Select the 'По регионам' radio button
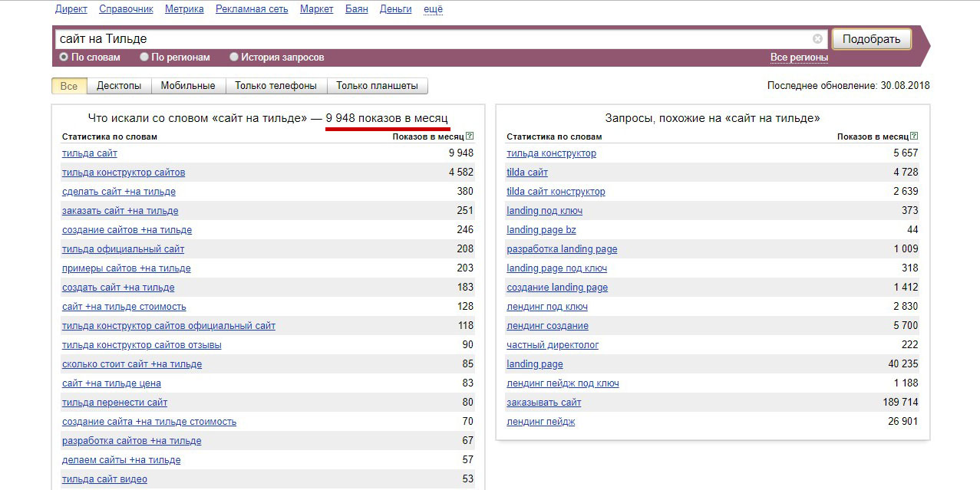The height and width of the screenshot is (490, 980). pyautogui.click(x=144, y=58)
